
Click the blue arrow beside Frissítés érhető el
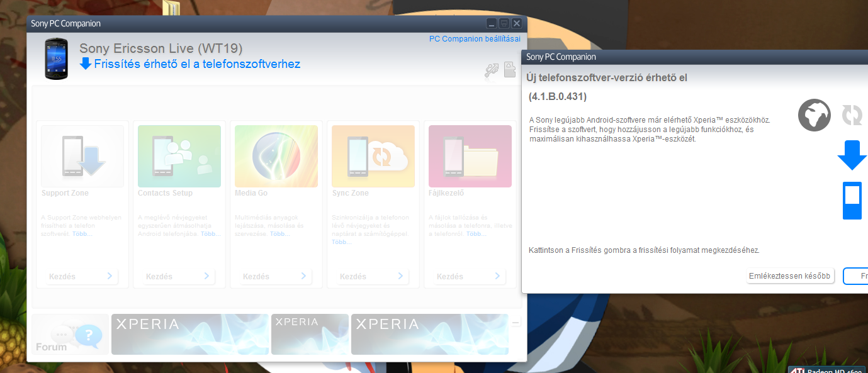pos(86,64)
